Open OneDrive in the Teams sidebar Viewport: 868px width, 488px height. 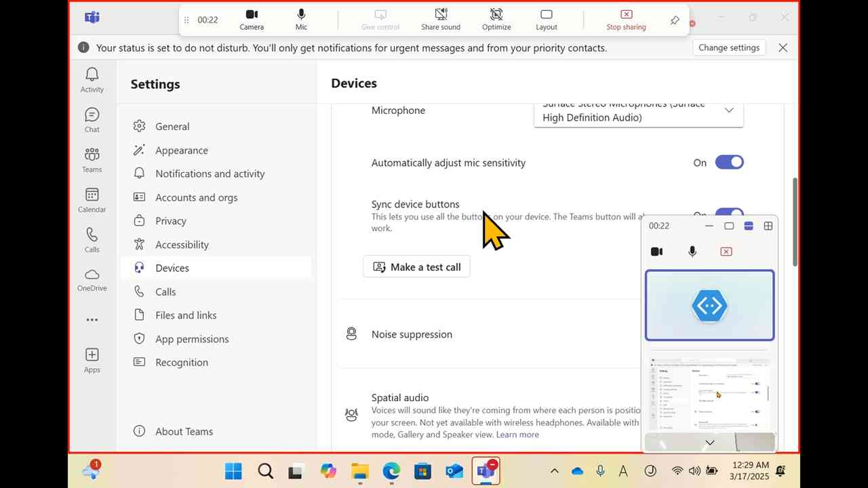(92, 279)
